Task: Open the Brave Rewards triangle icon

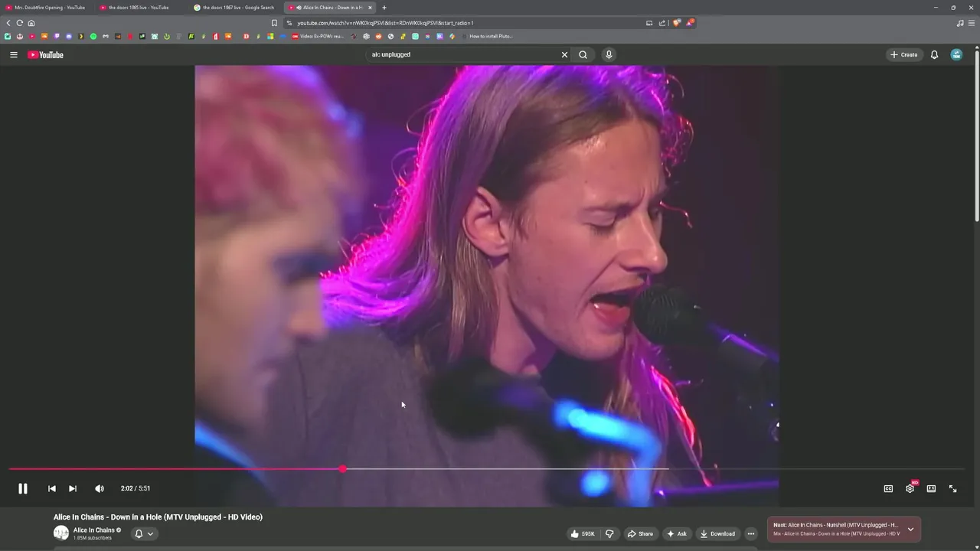Action: 691,22
